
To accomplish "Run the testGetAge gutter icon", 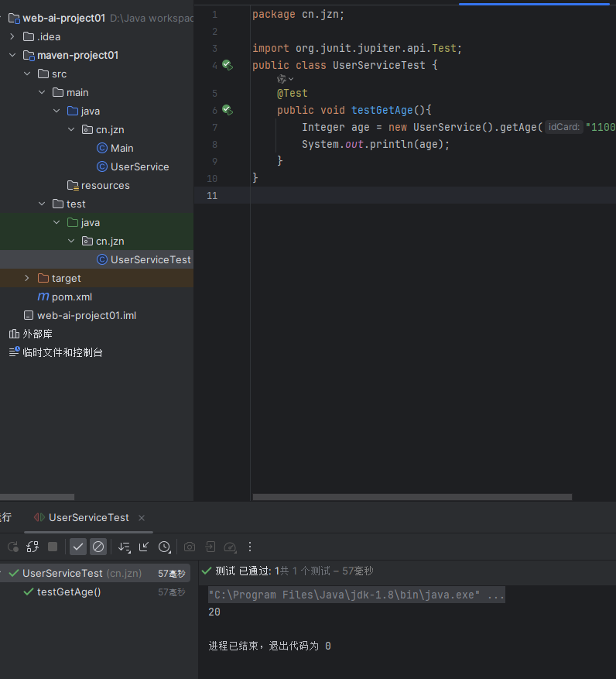I will click(228, 110).
